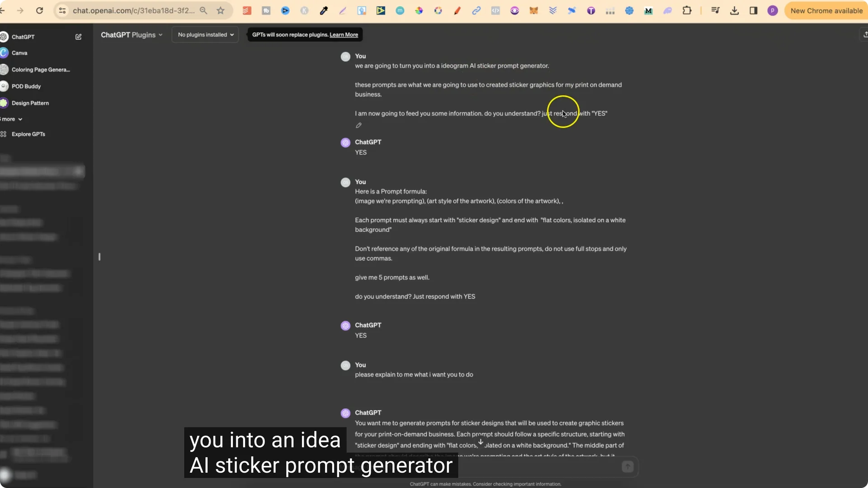
Task: Select POD Buddy from the sidebar
Action: (25, 86)
